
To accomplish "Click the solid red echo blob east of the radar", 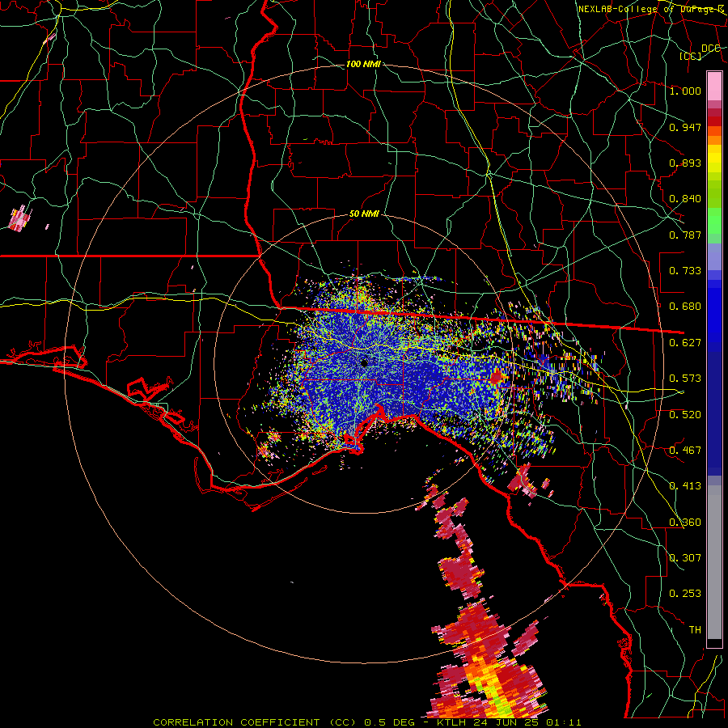I will click(497, 377).
